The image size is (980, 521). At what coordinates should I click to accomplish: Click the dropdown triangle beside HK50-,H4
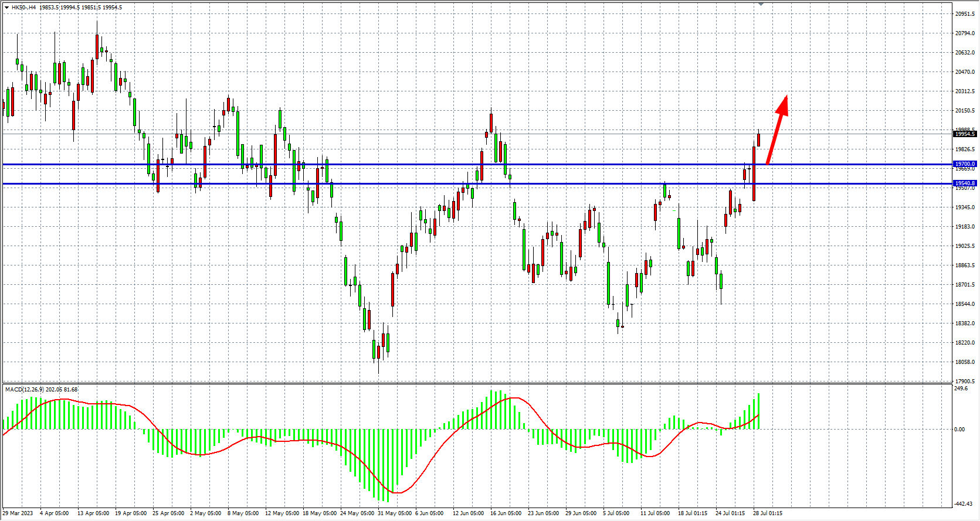pos(6,8)
